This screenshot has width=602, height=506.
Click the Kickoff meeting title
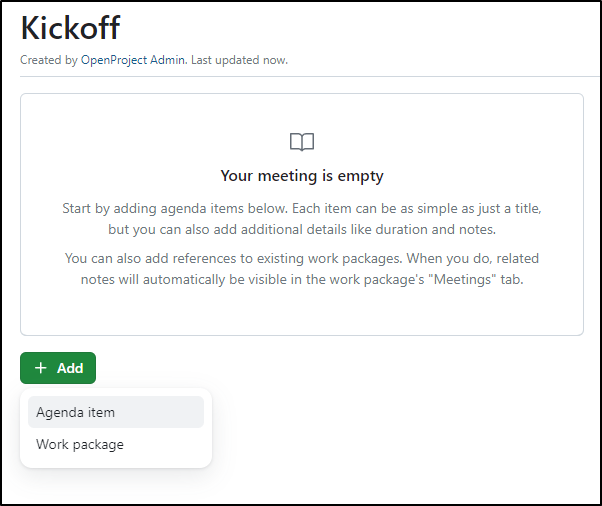tap(70, 28)
